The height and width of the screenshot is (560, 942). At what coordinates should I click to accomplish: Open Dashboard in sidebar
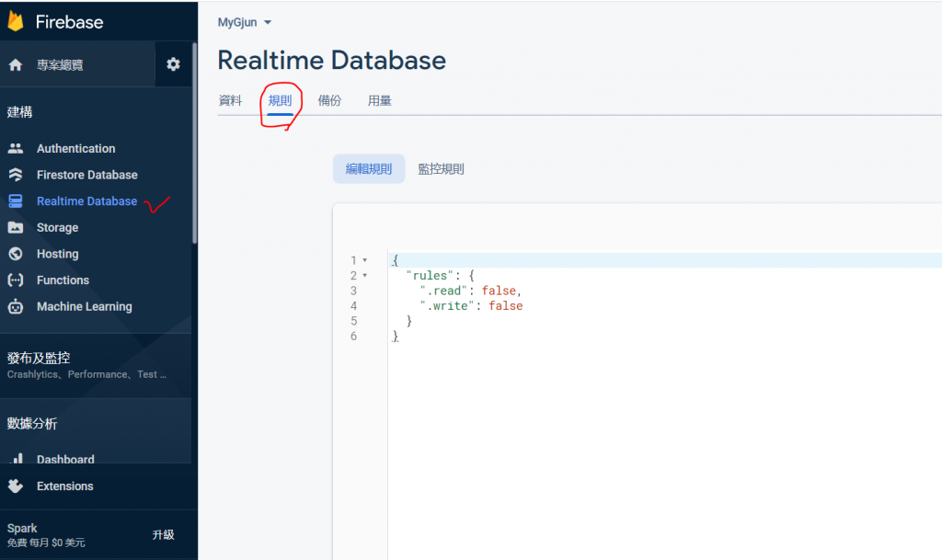tap(65, 459)
